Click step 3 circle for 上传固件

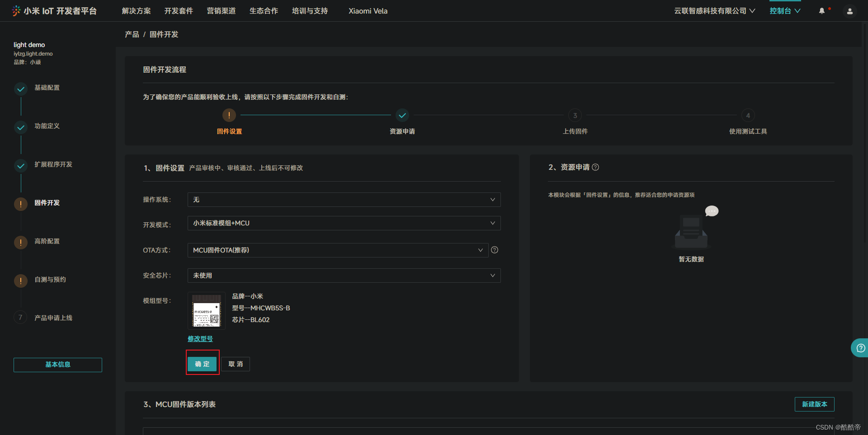(x=575, y=115)
